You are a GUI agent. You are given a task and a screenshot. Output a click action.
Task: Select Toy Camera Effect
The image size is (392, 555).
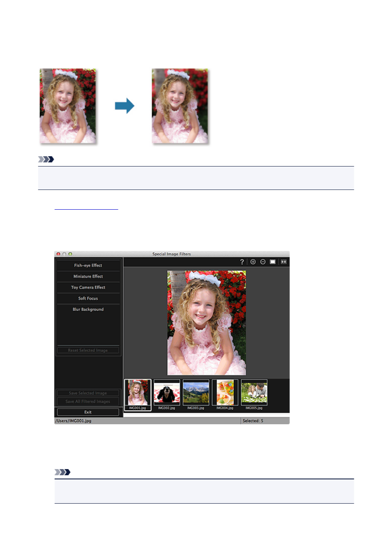tap(88, 287)
